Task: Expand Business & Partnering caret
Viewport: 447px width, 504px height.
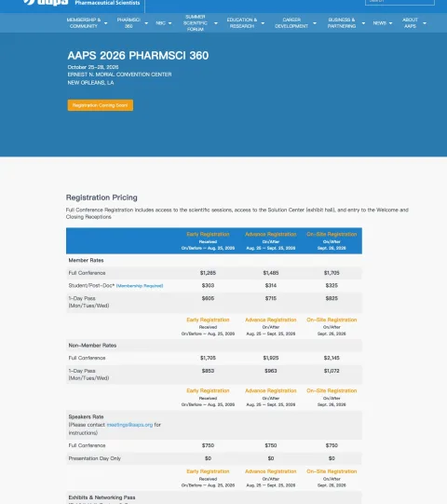Action: point(363,23)
